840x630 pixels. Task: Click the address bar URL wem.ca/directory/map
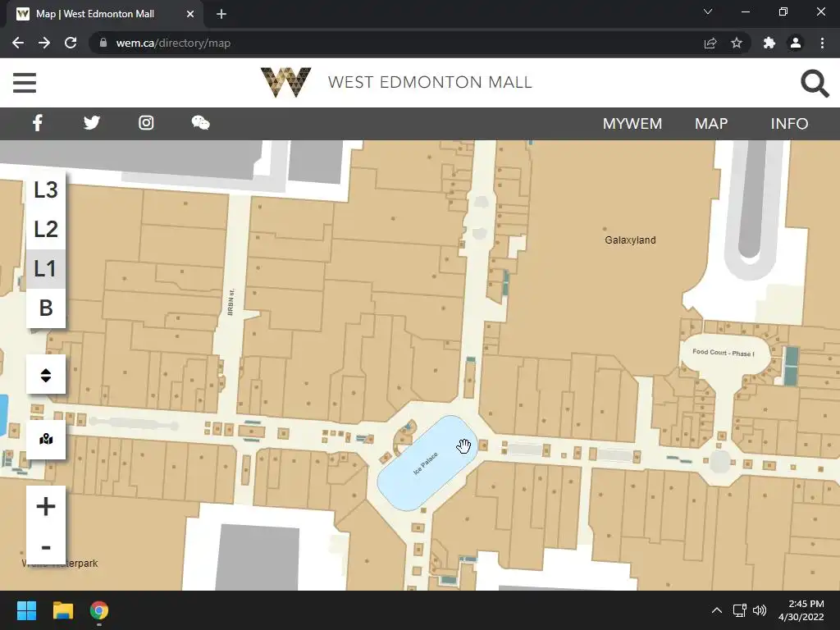click(x=173, y=43)
